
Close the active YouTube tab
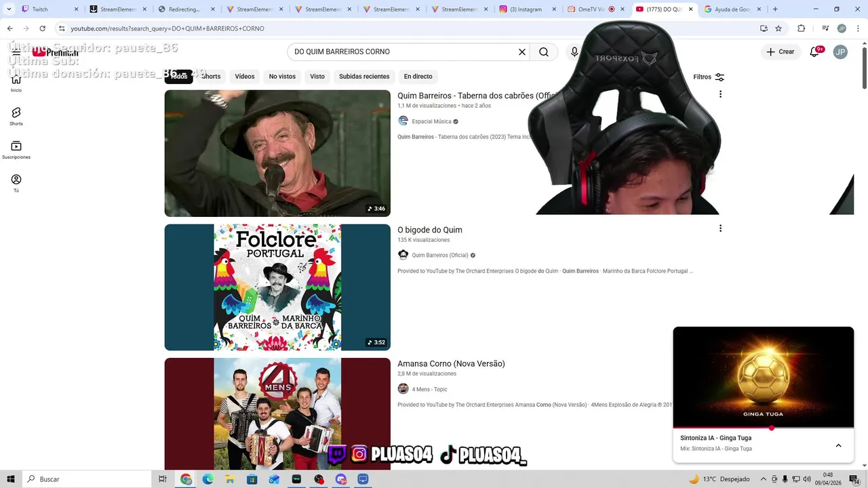(691, 9)
